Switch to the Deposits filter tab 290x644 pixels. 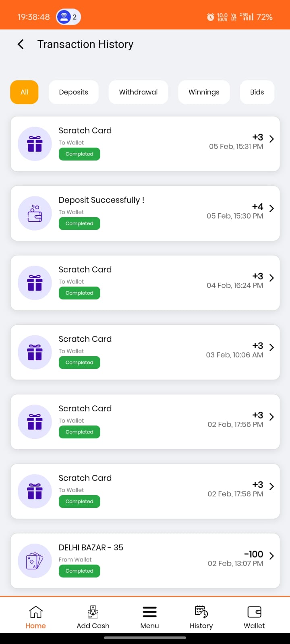pos(73,92)
